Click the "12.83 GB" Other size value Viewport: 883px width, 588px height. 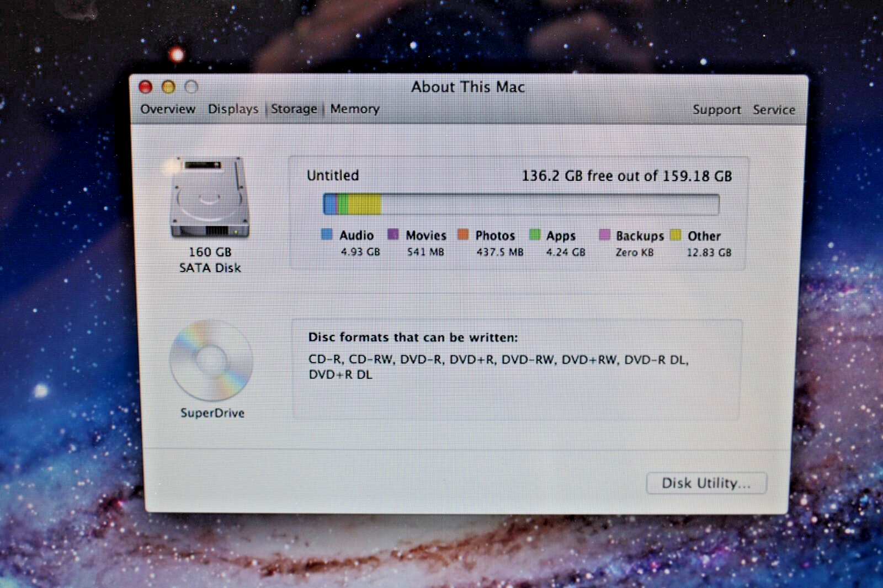tap(709, 253)
